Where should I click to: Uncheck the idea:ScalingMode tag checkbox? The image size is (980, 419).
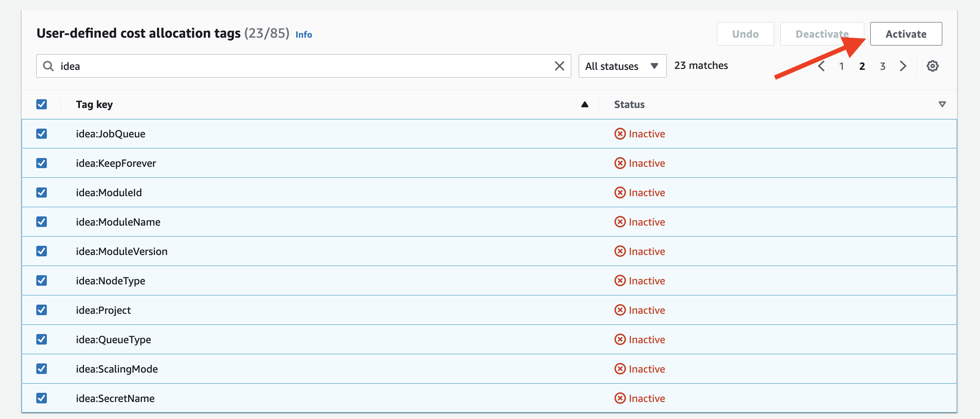tap(42, 369)
